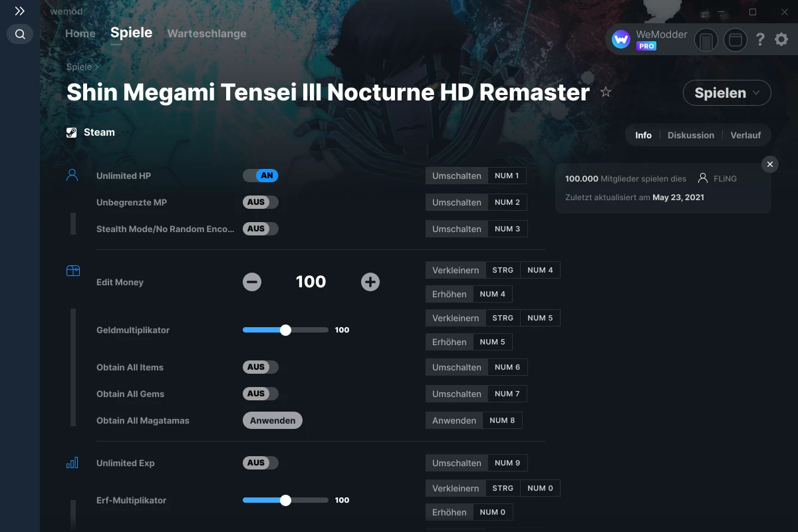Enable Obtain All Gems

coord(260,393)
